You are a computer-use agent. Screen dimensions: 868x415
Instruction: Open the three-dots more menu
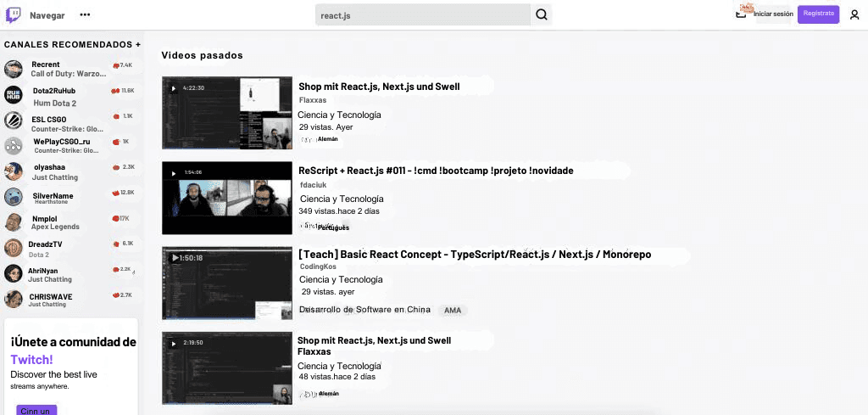85,15
